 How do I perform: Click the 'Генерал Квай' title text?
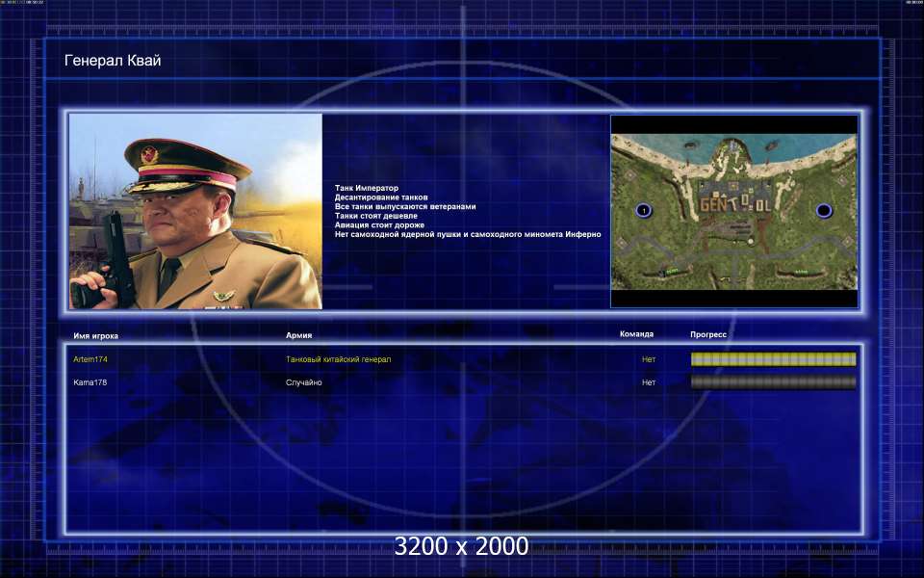[x=112, y=61]
